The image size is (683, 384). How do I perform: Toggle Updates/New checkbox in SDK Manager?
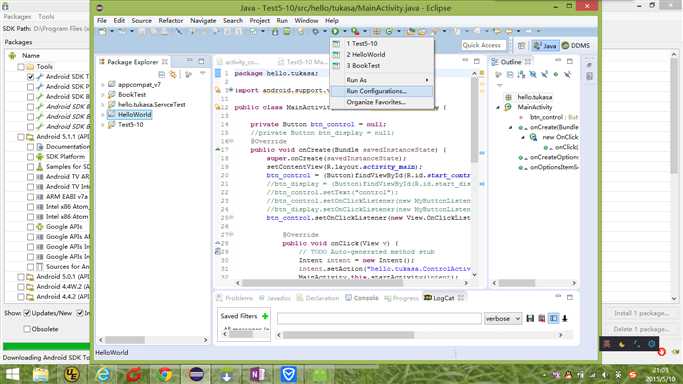[x=27, y=313]
